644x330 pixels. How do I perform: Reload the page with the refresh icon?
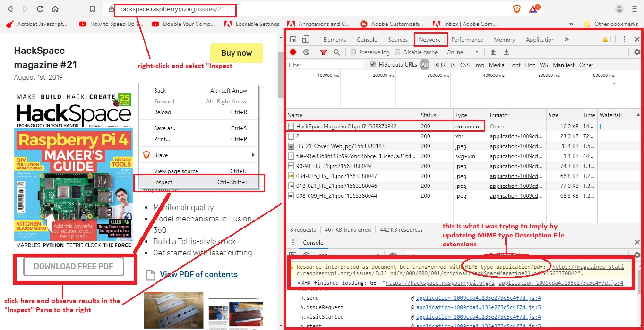pos(40,9)
